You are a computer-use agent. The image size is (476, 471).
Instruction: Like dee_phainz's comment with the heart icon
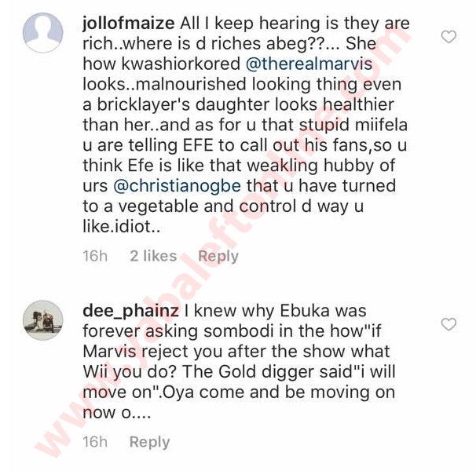click(449, 324)
